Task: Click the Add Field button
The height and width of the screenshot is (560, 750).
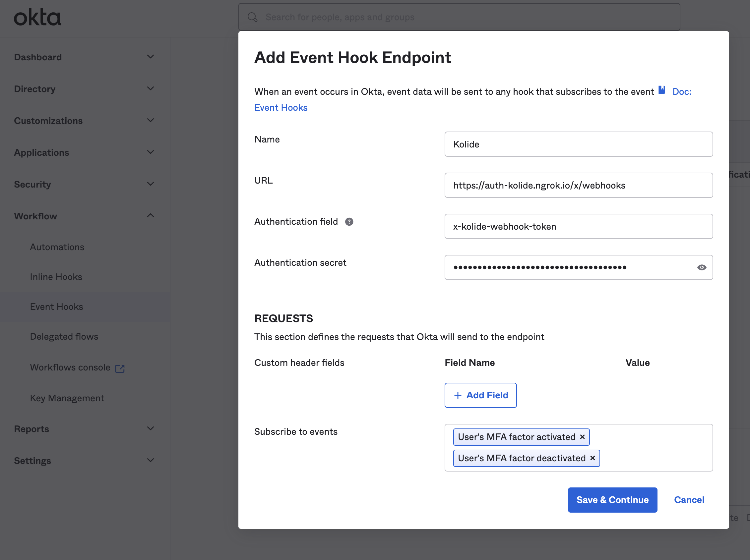Action: (480, 395)
